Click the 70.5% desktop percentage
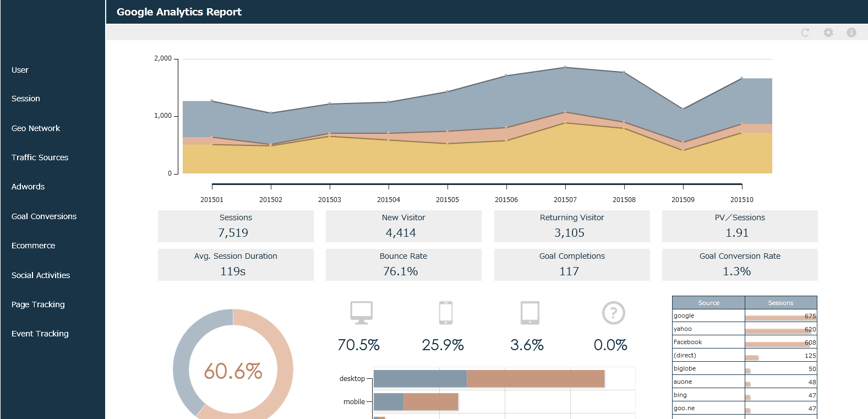The width and height of the screenshot is (868, 419). coord(358,345)
